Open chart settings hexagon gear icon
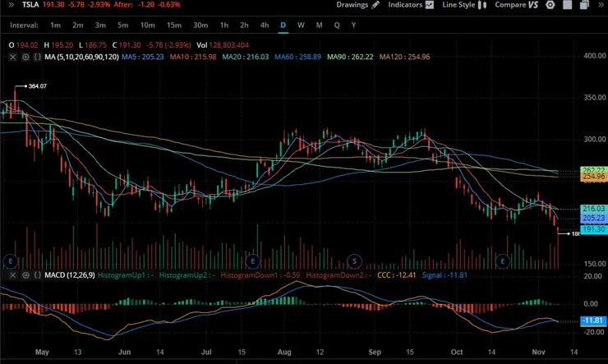 click(x=550, y=5)
